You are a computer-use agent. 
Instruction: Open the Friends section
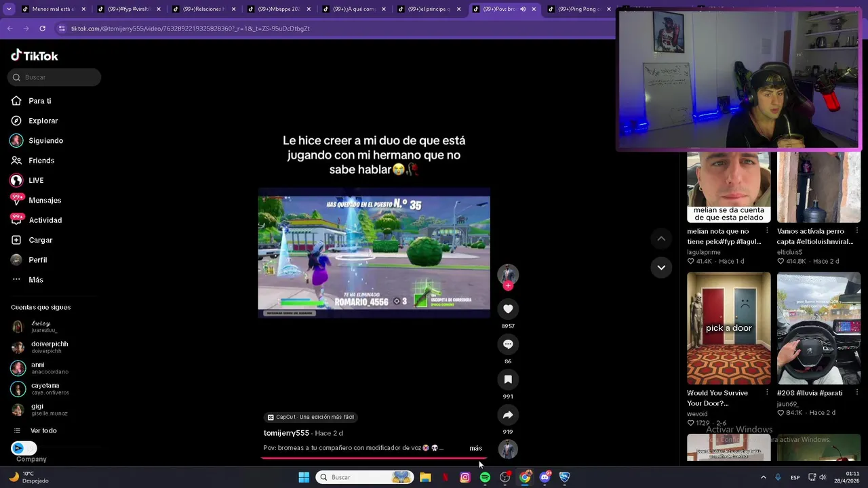click(33, 161)
